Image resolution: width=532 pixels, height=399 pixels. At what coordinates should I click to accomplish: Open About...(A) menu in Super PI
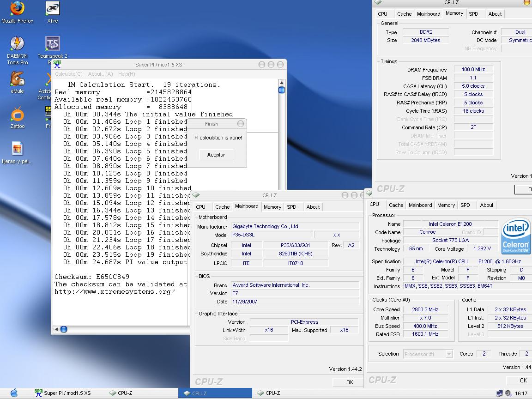[x=100, y=74]
